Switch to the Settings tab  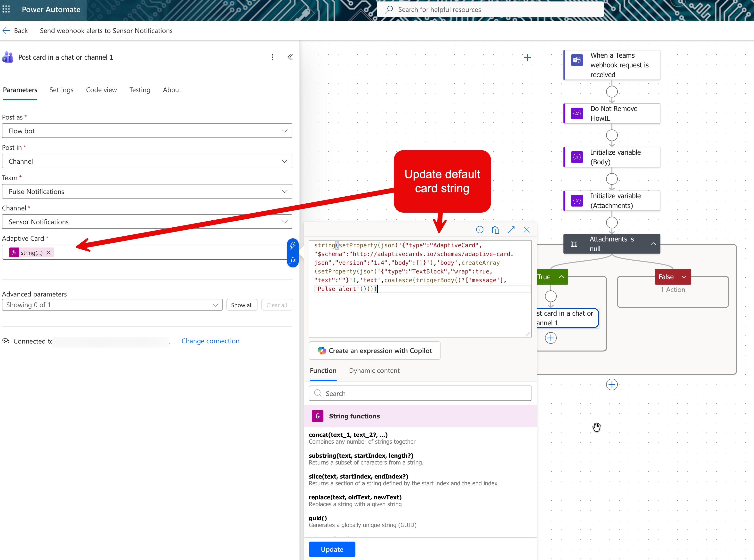click(61, 90)
